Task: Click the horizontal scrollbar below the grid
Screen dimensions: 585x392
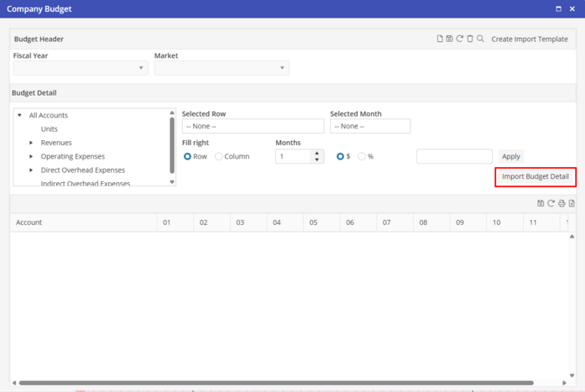Action: pyautogui.click(x=277, y=383)
